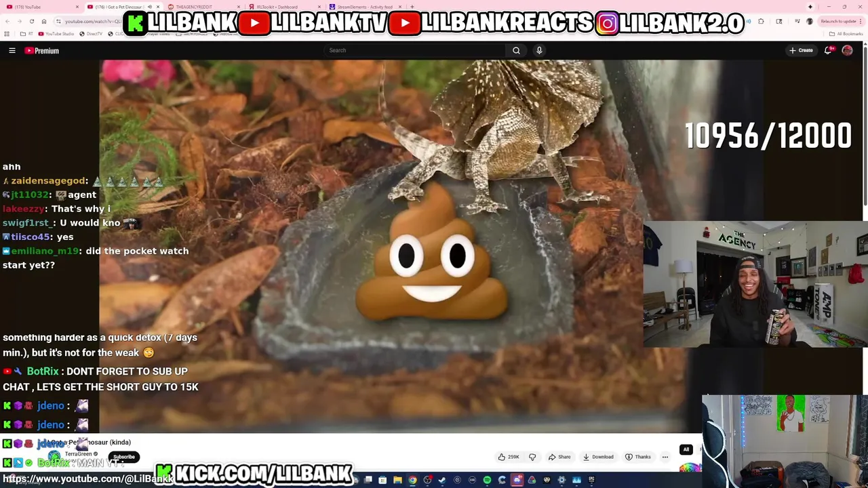Image resolution: width=868 pixels, height=488 pixels.
Task: Mute the Pet Dinosaur tab audio
Action: (x=149, y=7)
